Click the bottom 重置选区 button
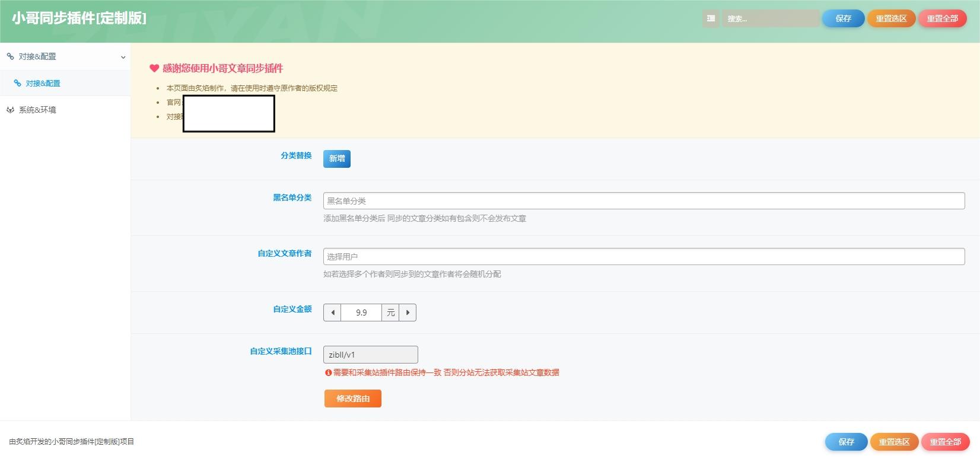 894,442
